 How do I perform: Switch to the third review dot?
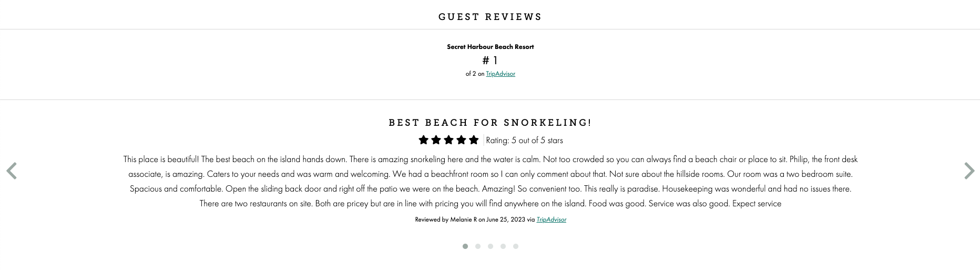(491, 246)
